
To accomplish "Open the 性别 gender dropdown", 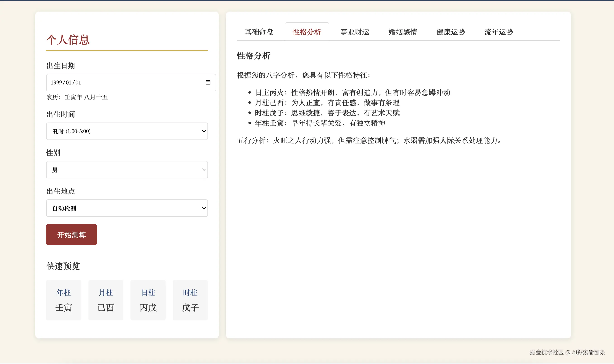I will point(127,170).
